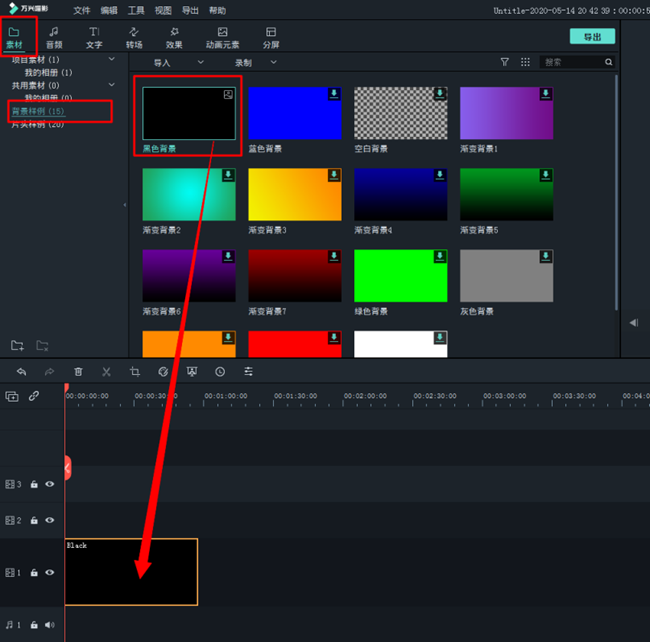Click the green 导出 export button
The height and width of the screenshot is (642, 650).
point(592,37)
